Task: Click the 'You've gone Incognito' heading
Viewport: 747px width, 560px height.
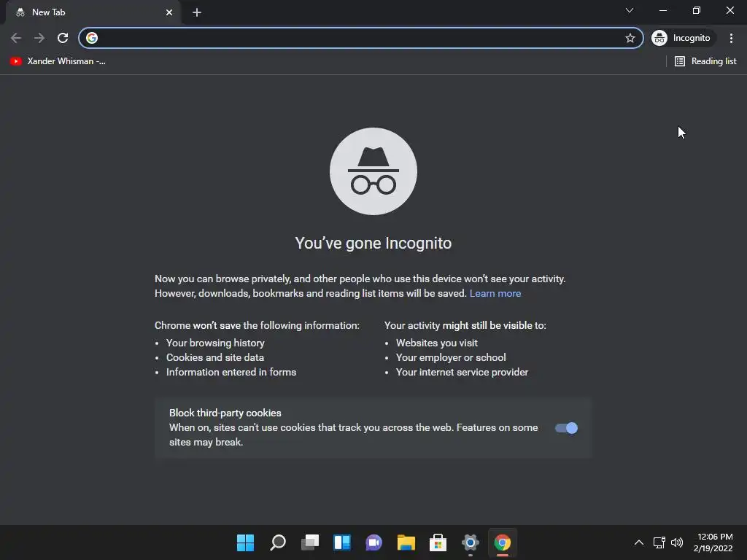Action: point(373,243)
